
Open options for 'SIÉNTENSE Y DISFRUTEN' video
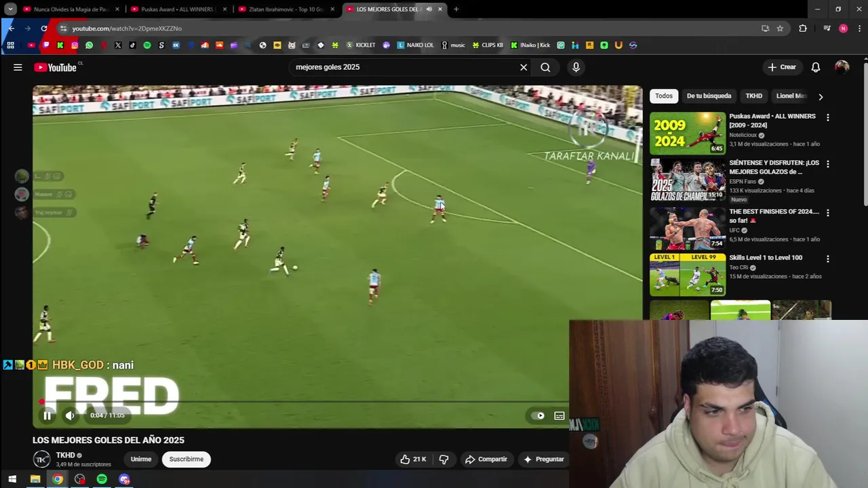827,164
